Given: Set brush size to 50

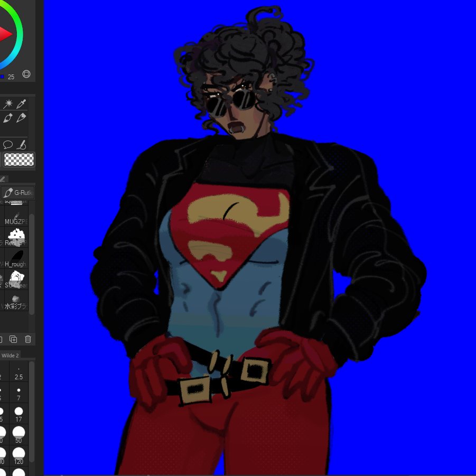Looking at the screenshot, I should (x=18, y=436).
